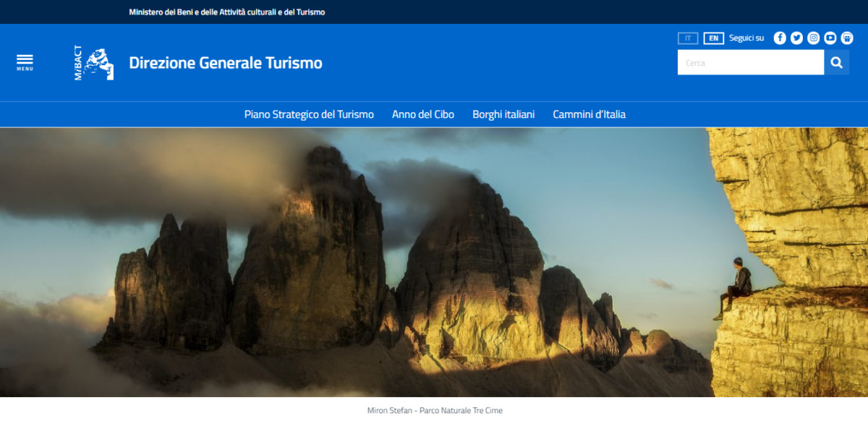The height and width of the screenshot is (421, 868).
Task: Open Piano Strategico del Turismo
Action: (309, 114)
